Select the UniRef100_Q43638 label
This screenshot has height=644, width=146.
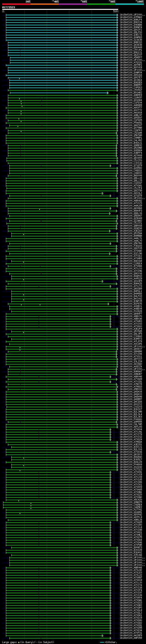coord(131,45)
